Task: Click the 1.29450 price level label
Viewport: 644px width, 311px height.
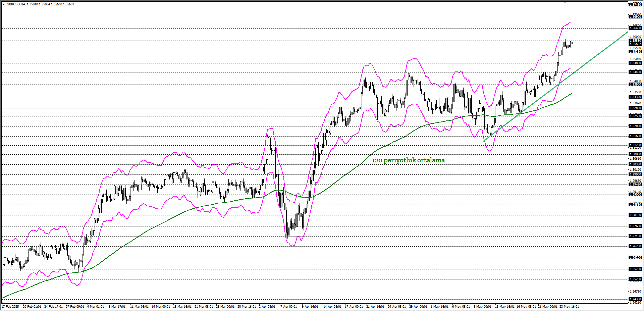Action: [x=635, y=185]
